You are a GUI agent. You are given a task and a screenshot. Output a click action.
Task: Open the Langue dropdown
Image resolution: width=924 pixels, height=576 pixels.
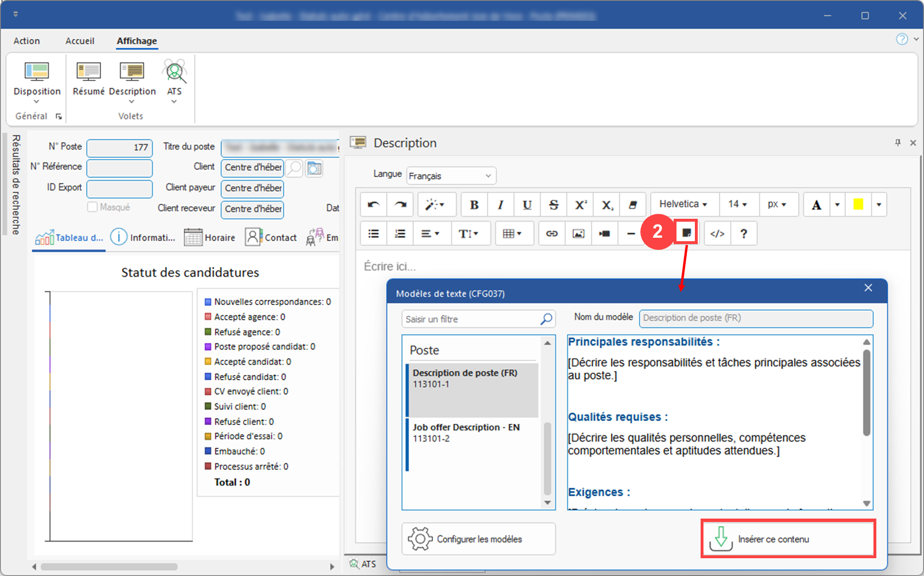coord(451,176)
